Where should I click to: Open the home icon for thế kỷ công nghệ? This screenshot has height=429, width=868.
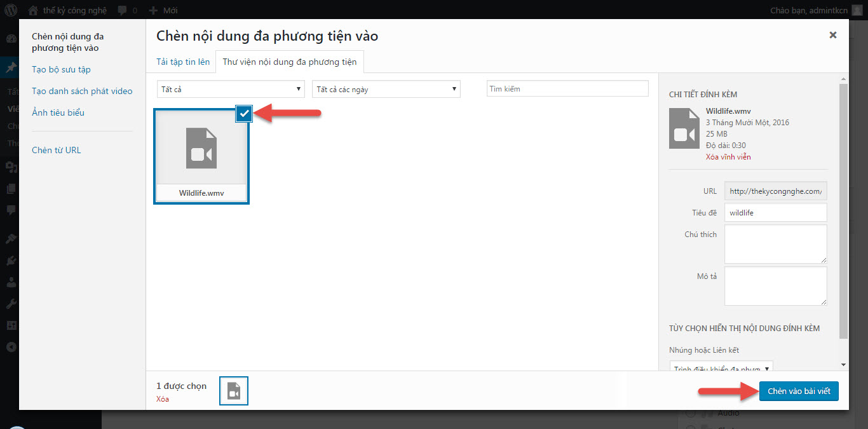(x=33, y=10)
